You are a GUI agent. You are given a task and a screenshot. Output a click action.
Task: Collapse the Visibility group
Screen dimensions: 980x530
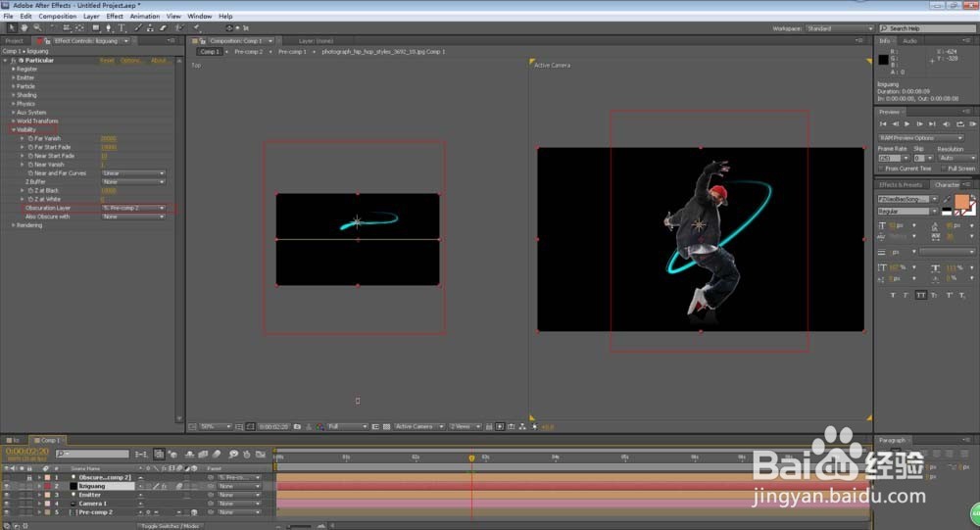(13, 129)
